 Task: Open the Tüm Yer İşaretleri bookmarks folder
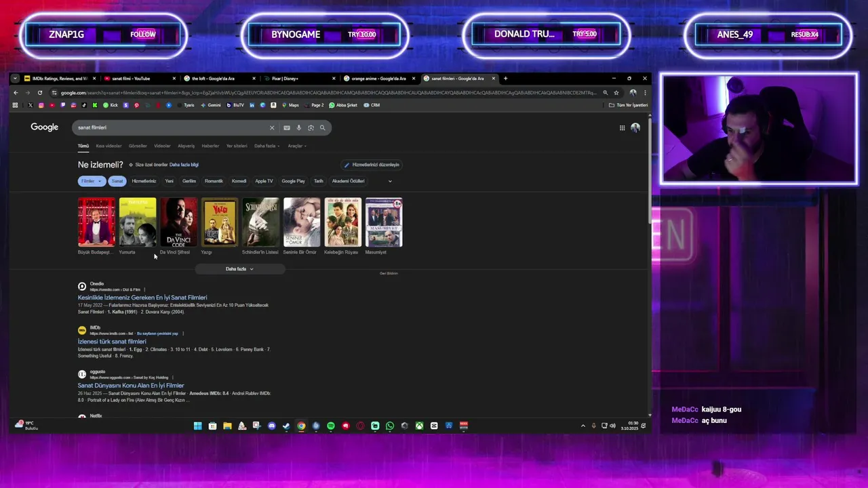click(x=628, y=105)
